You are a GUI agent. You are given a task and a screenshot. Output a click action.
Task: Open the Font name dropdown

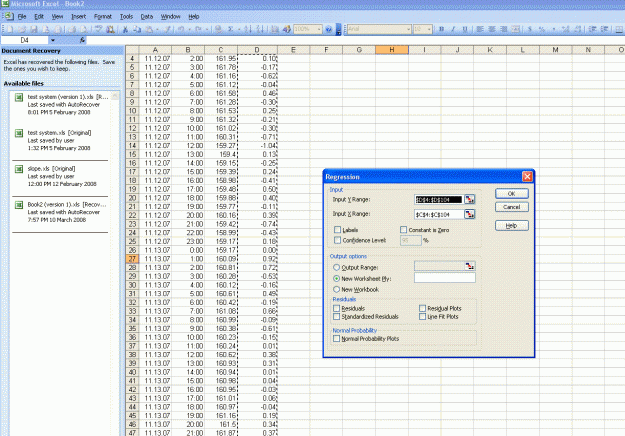coord(409,29)
